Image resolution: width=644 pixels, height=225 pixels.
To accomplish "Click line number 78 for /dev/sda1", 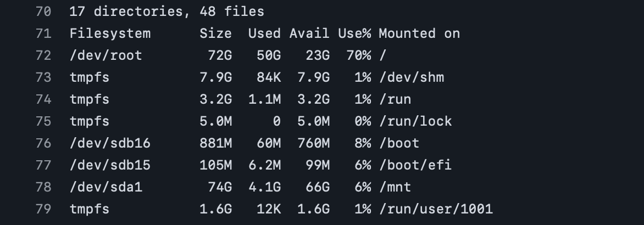I will [43, 187].
